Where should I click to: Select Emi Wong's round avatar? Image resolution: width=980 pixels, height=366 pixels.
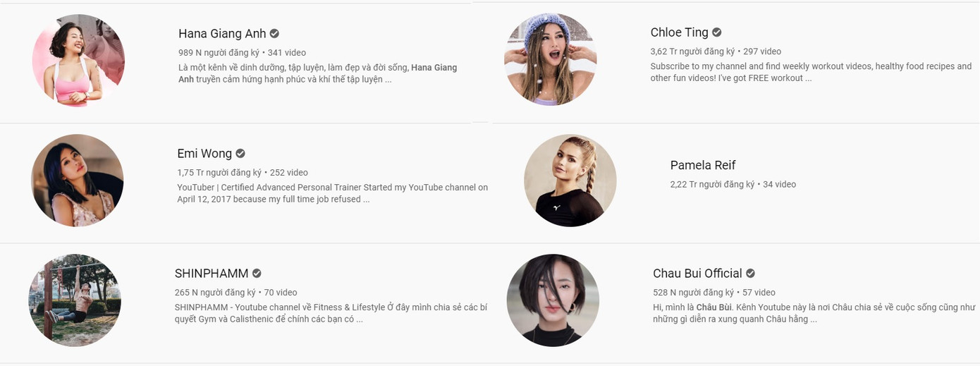point(78,181)
